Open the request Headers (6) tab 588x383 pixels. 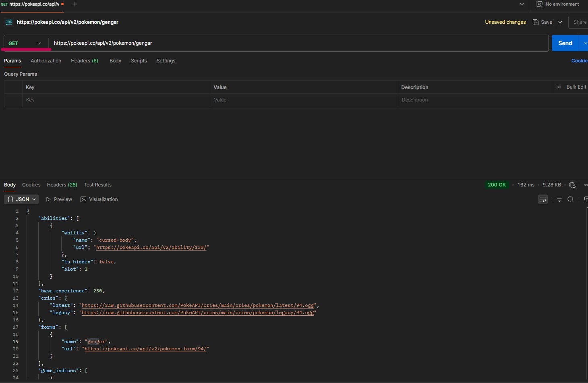[85, 61]
